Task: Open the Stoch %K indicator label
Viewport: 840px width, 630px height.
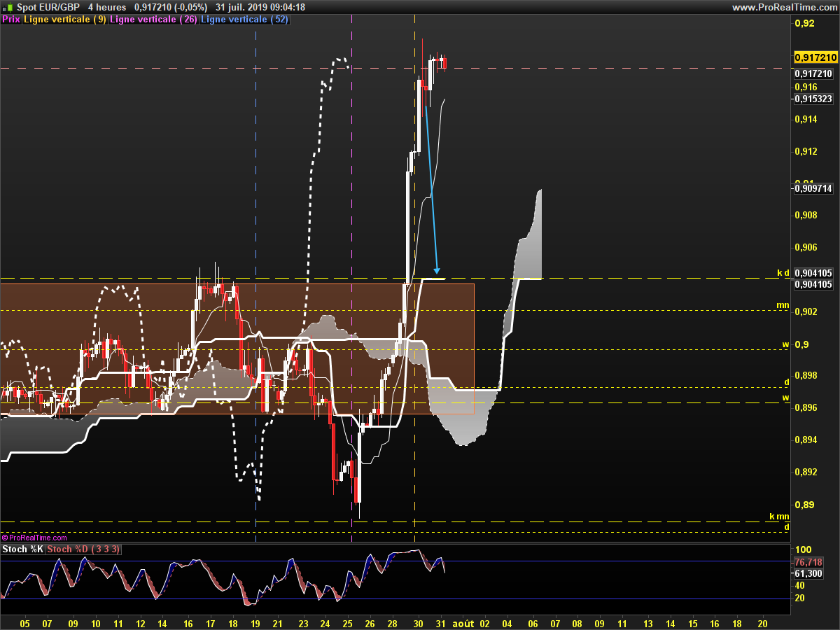Action: (22, 549)
